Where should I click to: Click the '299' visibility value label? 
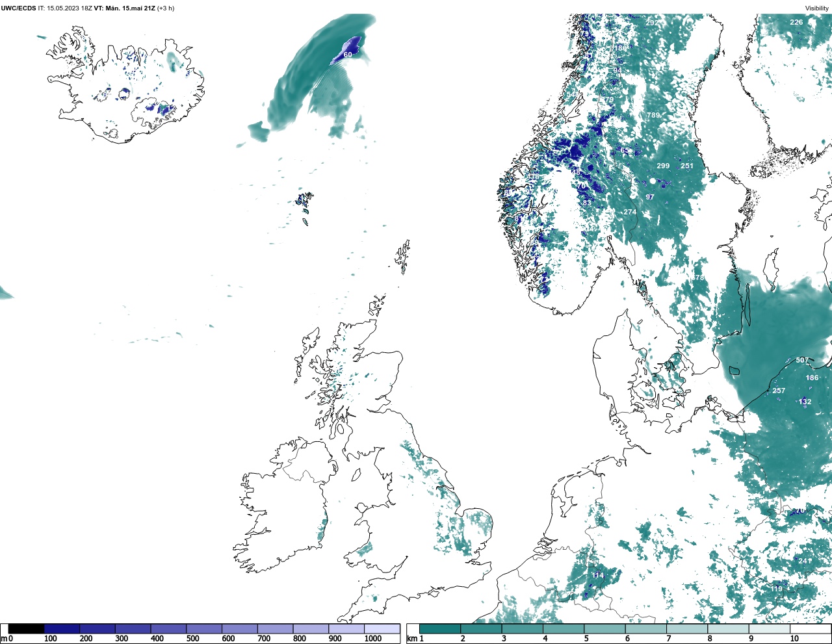[x=663, y=166]
